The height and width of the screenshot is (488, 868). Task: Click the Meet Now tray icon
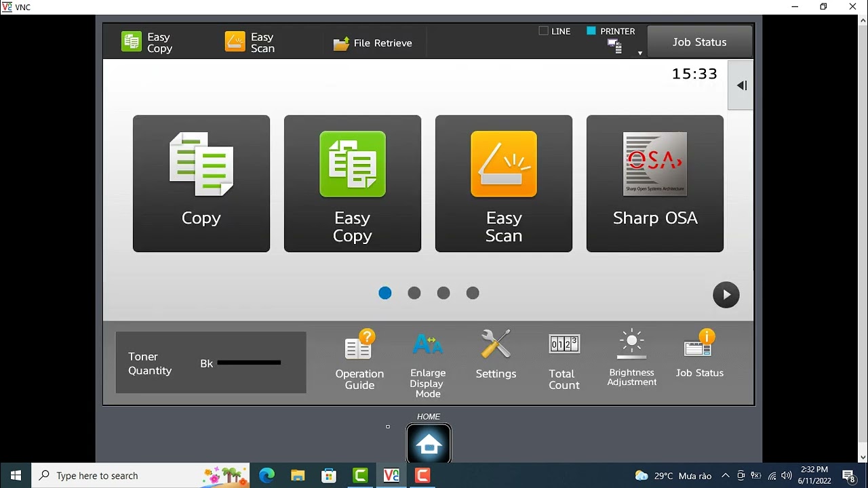click(741, 476)
